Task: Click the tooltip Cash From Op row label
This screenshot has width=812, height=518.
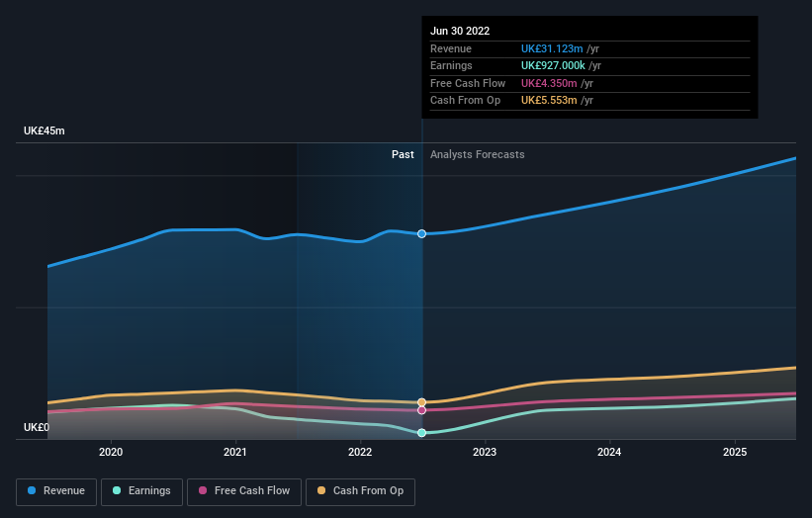Action: point(465,101)
